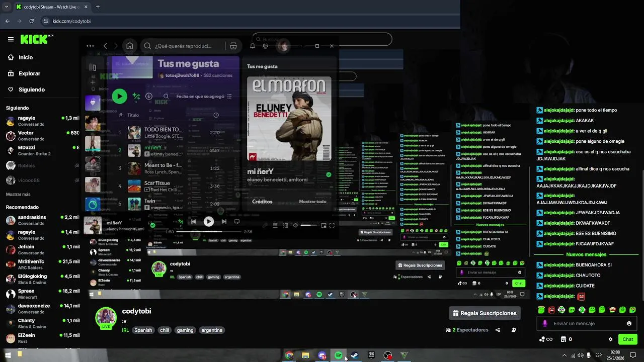Search within Tus me gusta playlist

pyautogui.click(x=166, y=96)
